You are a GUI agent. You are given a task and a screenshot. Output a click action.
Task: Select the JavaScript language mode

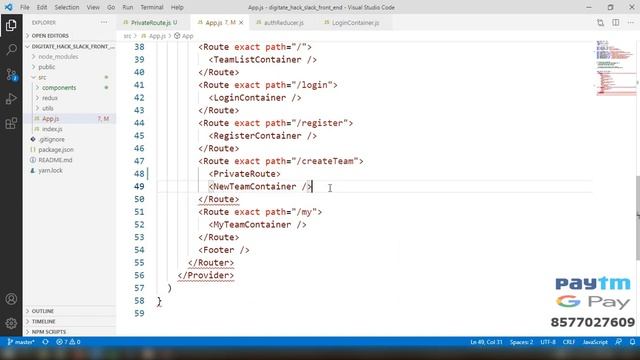(595, 342)
